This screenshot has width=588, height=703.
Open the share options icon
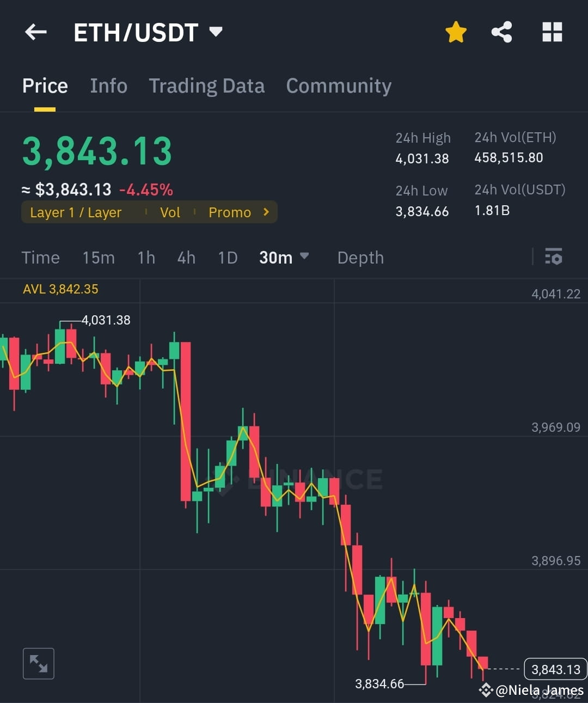pyautogui.click(x=501, y=32)
